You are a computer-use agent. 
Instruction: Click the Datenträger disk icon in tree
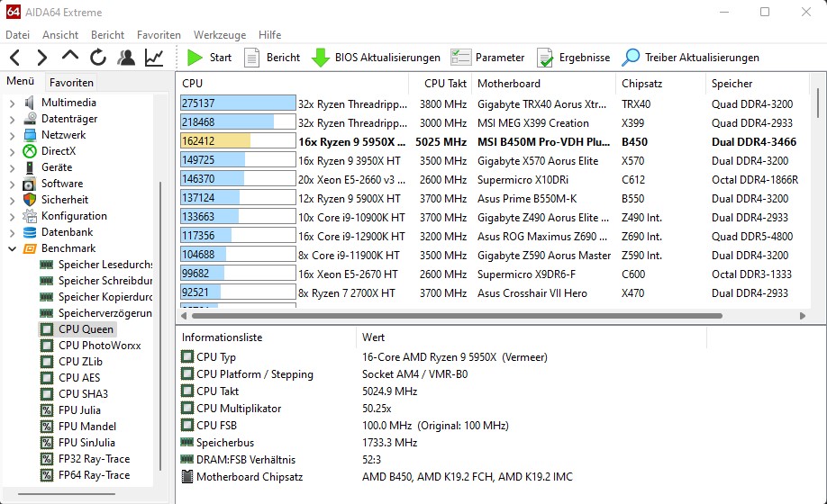pyautogui.click(x=30, y=119)
